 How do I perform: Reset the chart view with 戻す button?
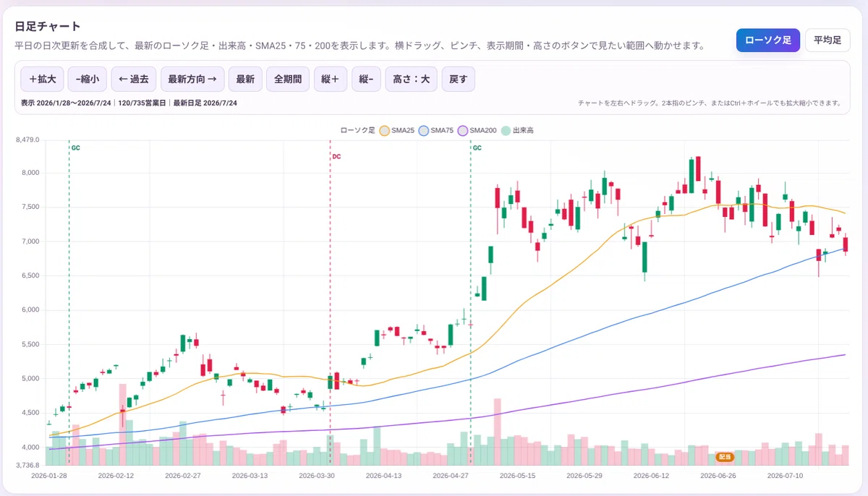pos(458,79)
